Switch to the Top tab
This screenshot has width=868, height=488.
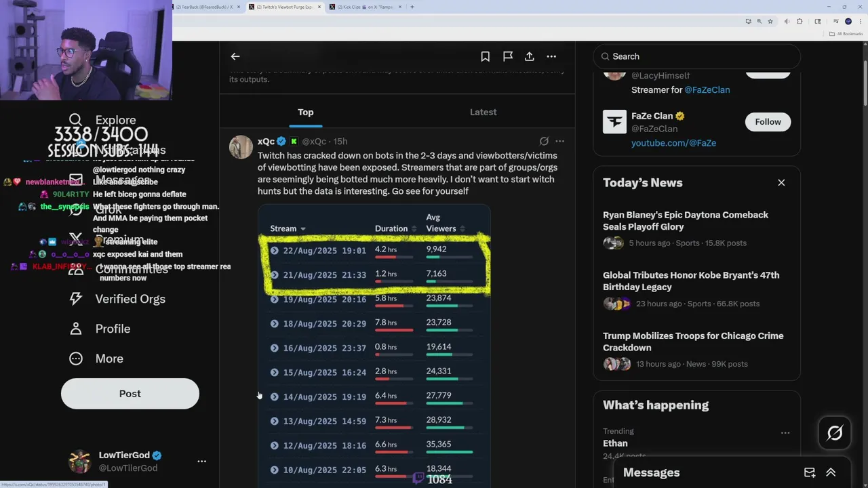[x=306, y=112]
